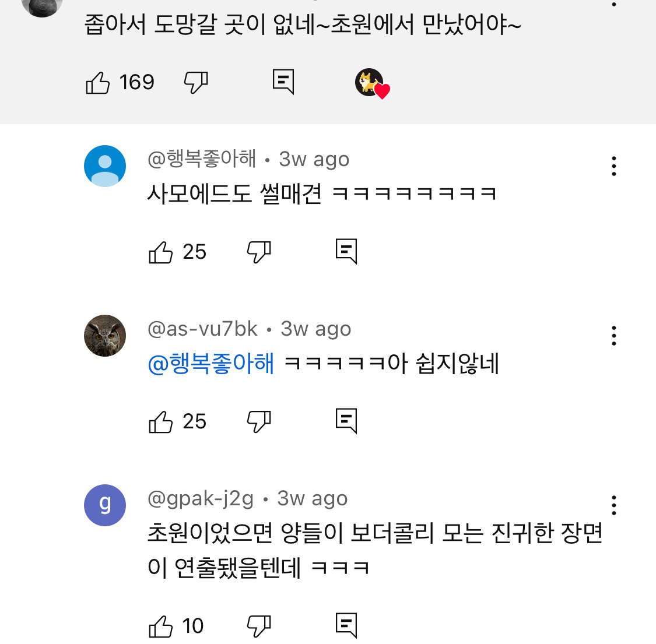Screen dimensions: 656x644
Task: Dislike the comment by @행복좋아해
Action: coord(259,251)
